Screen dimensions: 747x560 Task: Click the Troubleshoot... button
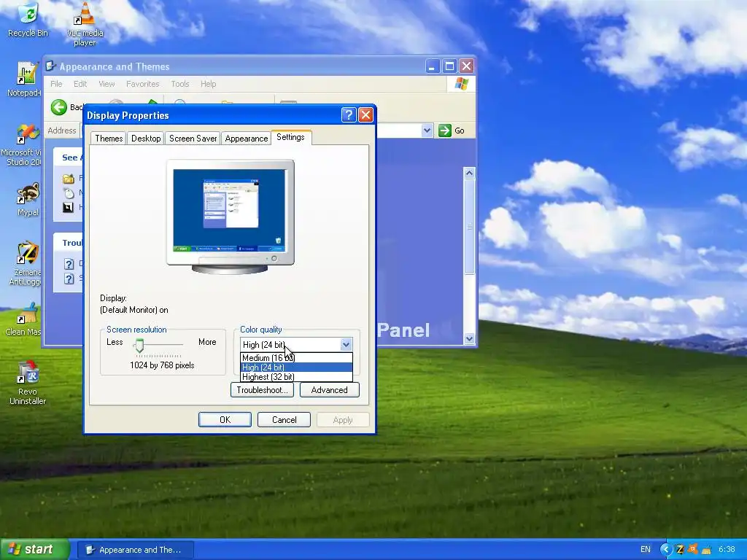262,390
